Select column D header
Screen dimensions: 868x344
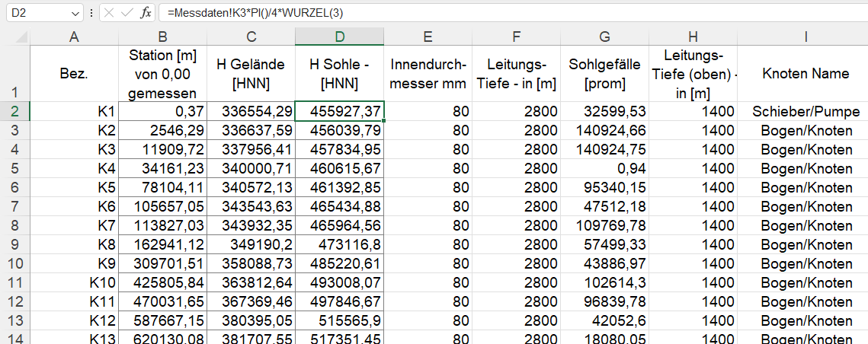click(x=339, y=37)
